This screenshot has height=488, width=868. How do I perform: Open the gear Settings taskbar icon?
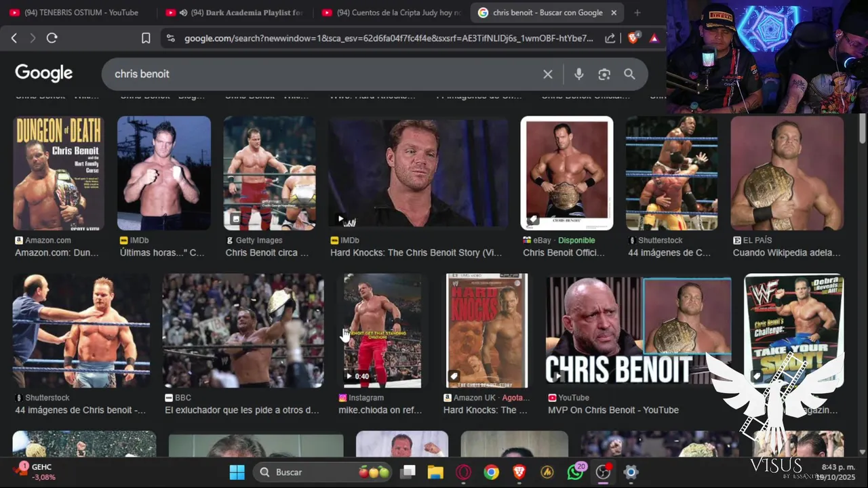[x=631, y=472]
